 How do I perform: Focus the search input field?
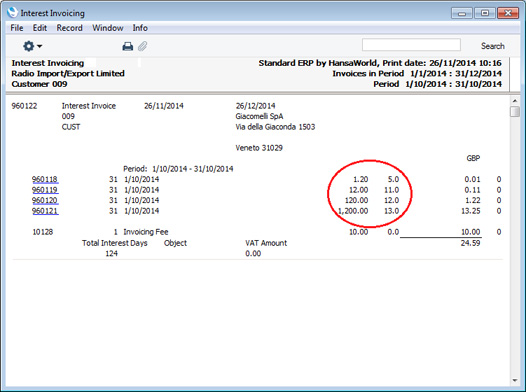tap(411, 45)
